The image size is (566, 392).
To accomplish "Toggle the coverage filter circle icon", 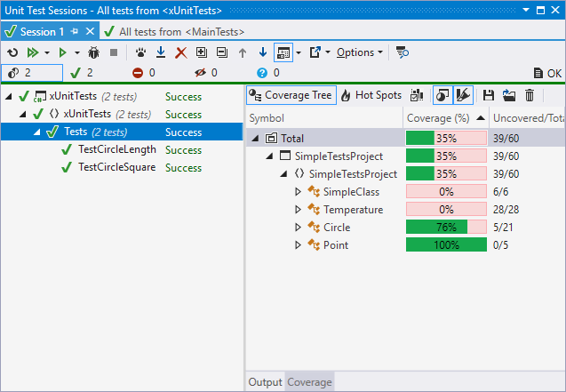I will coord(442,95).
